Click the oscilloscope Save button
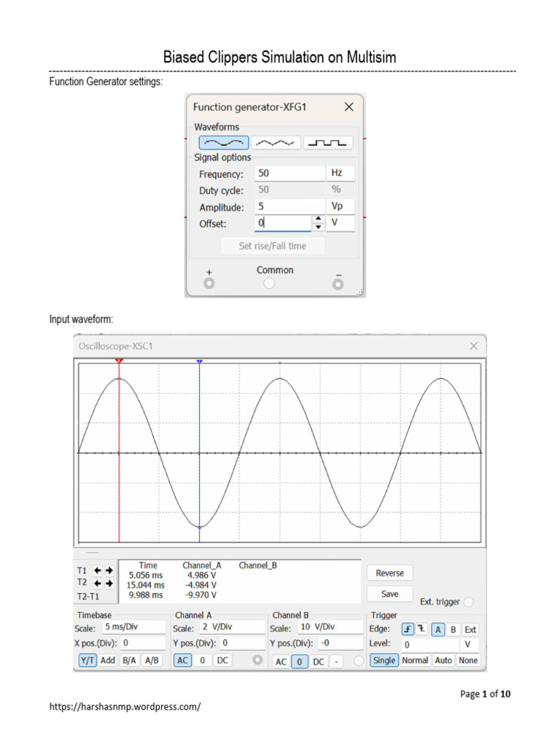The image size is (560, 747). click(390, 594)
